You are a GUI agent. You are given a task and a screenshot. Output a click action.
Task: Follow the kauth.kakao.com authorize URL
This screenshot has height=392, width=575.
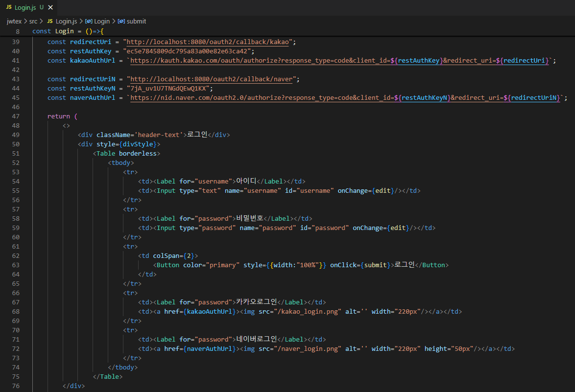click(x=339, y=61)
